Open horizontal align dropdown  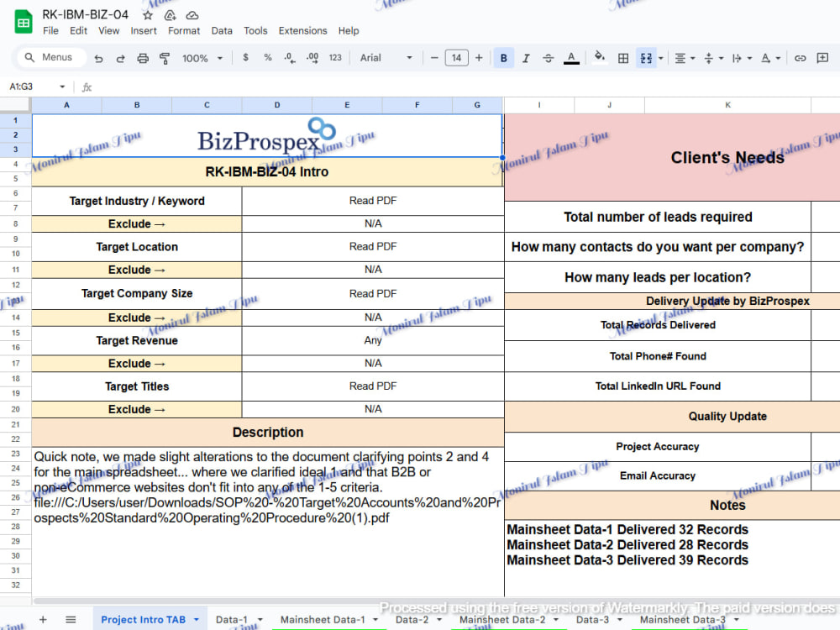(x=684, y=58)
